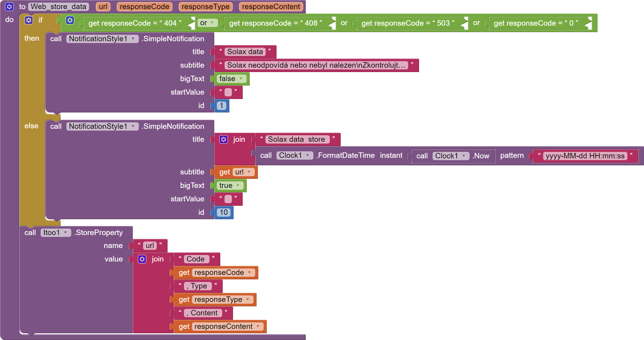Click the id number field showing 10
644x340 pixels.
click(223, 212)
